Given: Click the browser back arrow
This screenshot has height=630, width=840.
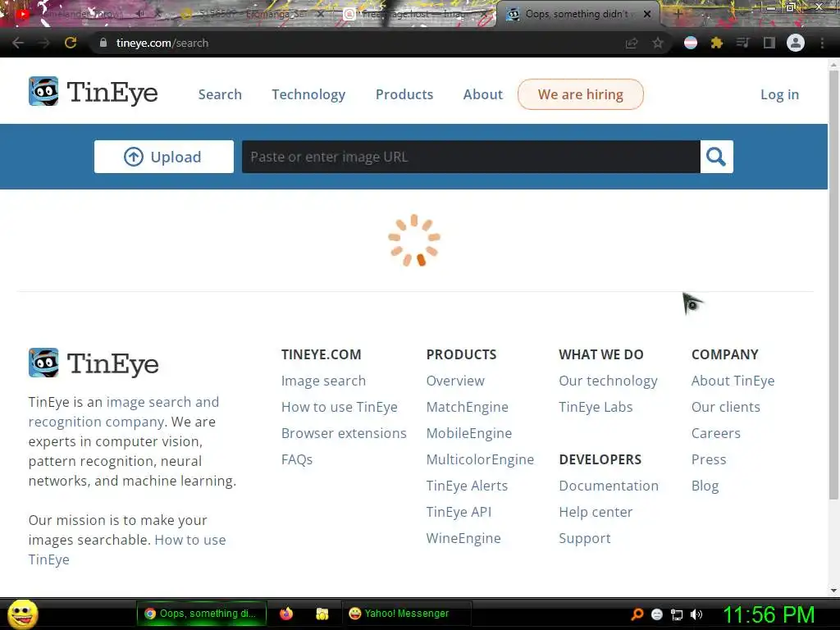Looking at the screenshot, I should (18, 43).
